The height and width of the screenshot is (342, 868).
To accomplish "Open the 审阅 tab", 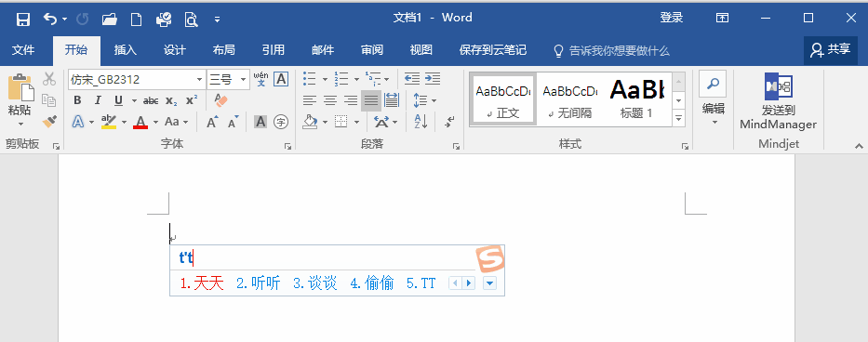I will point(372,50).
